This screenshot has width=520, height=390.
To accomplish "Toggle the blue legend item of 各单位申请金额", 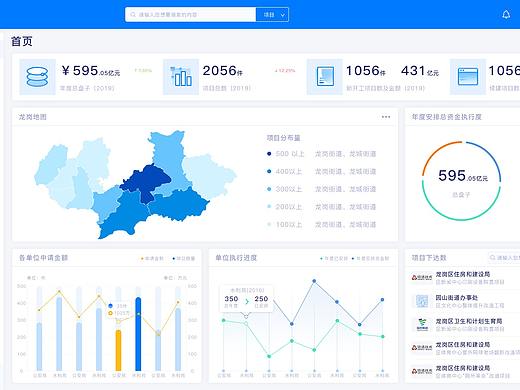I will pos(184,258).
